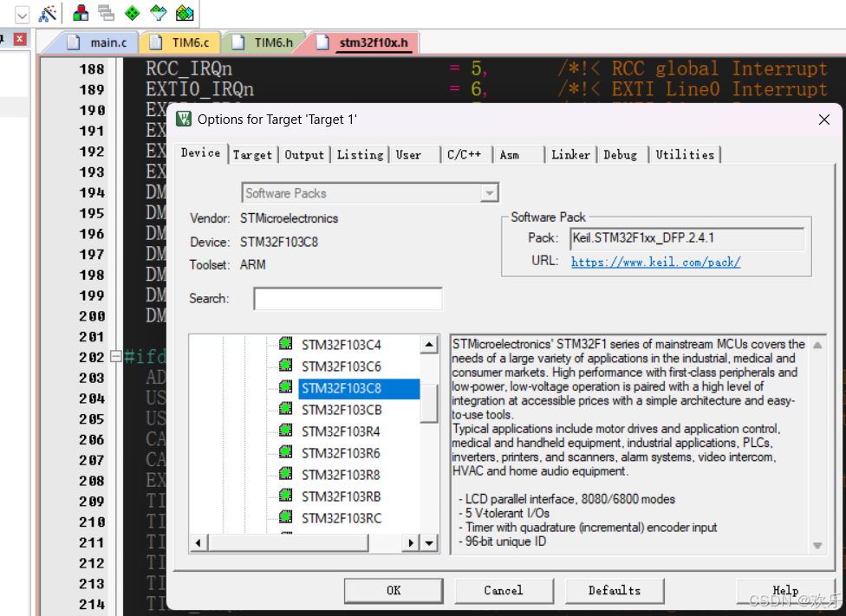This screenshot has height=616, width=846.
Task: Click the Keil icon in dialog title bar
Action: pos(184,119)
